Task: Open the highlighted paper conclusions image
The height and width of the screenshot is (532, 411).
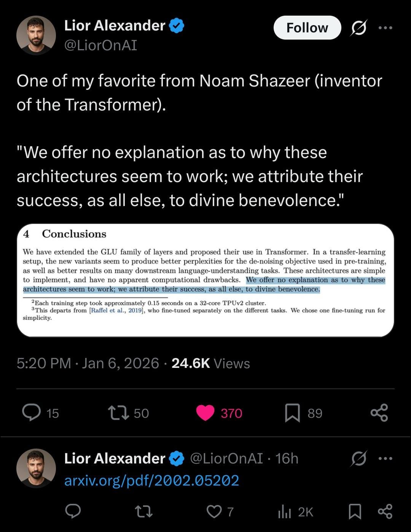Action: [205, 280]
